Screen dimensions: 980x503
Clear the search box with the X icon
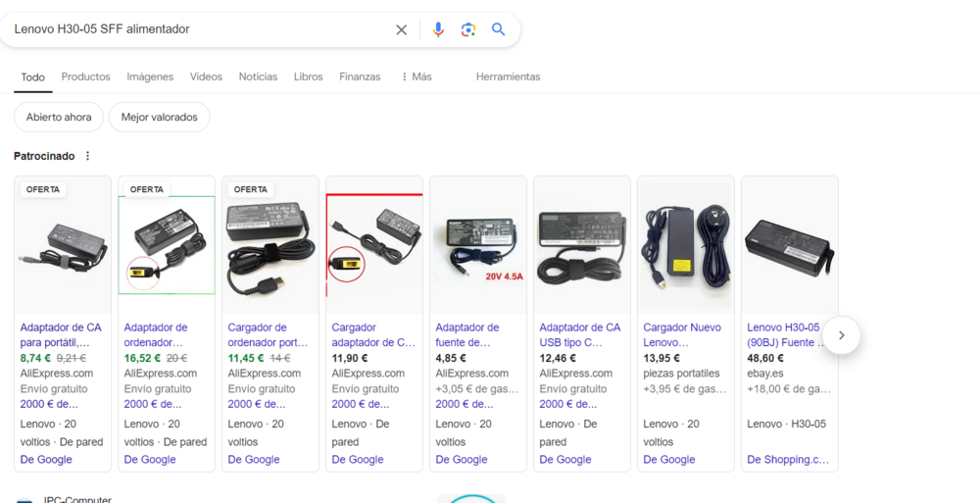(401, 29)
